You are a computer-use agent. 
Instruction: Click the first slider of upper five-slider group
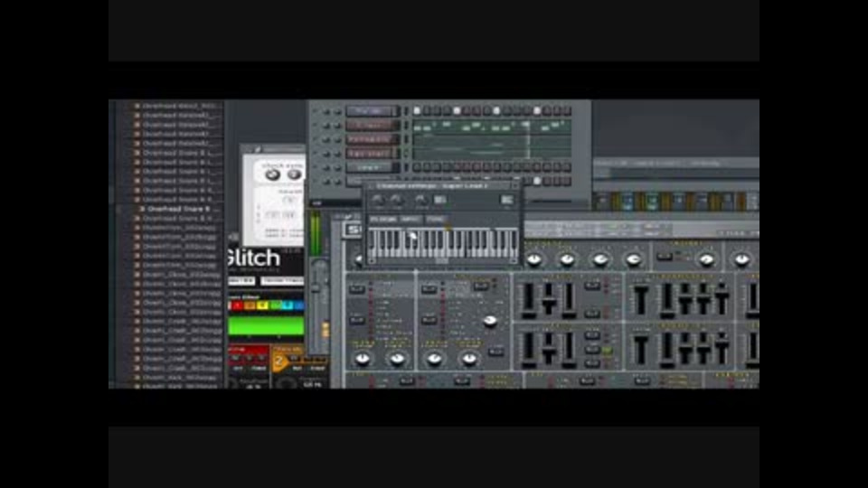[x=641, y=300]
